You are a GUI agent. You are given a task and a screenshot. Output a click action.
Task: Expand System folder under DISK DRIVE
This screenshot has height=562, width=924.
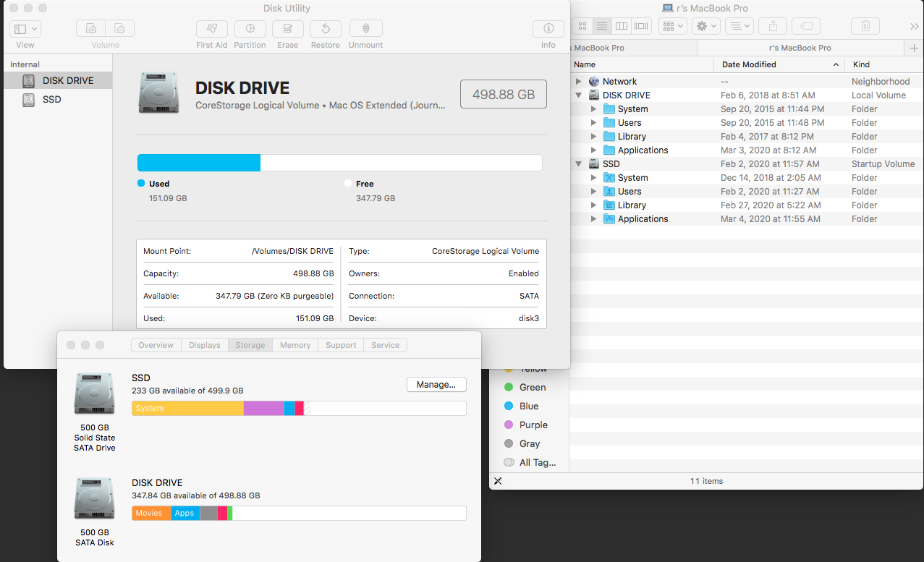(x=593, y=109)
